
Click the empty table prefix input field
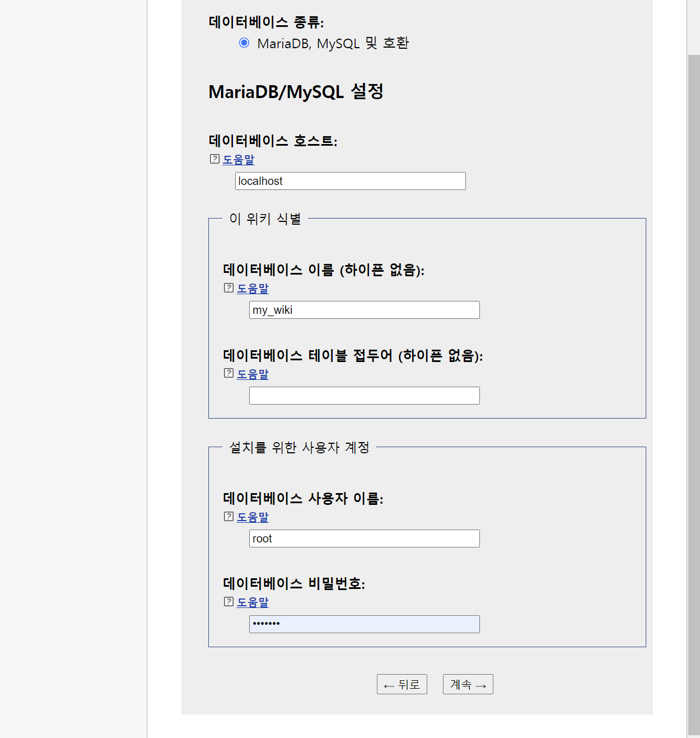click(364, 395)
